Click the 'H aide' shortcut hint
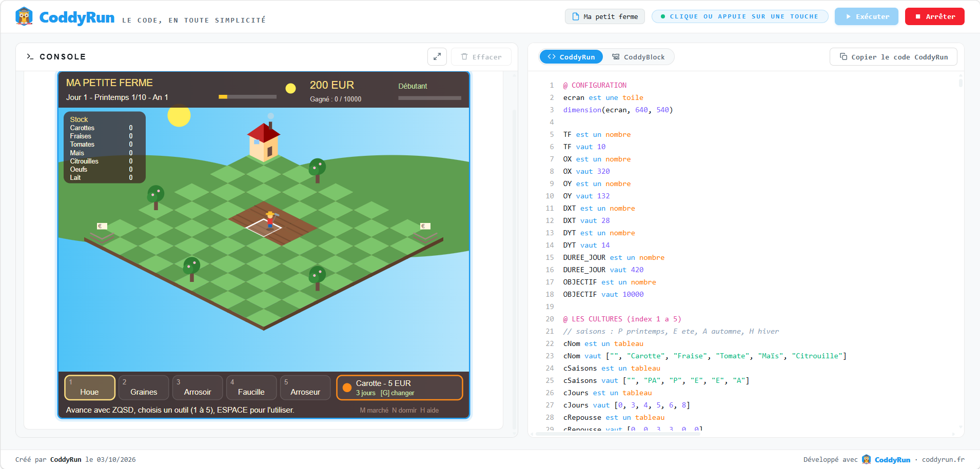 point(429,410)
